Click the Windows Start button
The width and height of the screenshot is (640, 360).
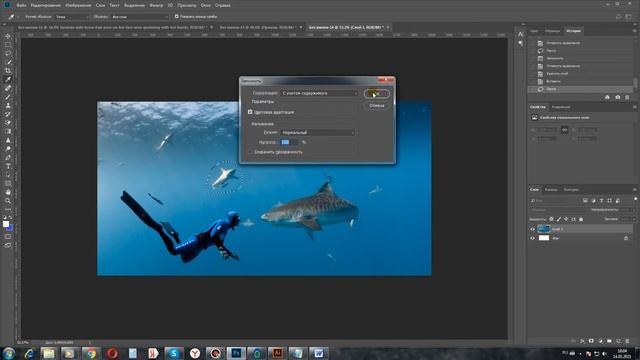point(9,353)
